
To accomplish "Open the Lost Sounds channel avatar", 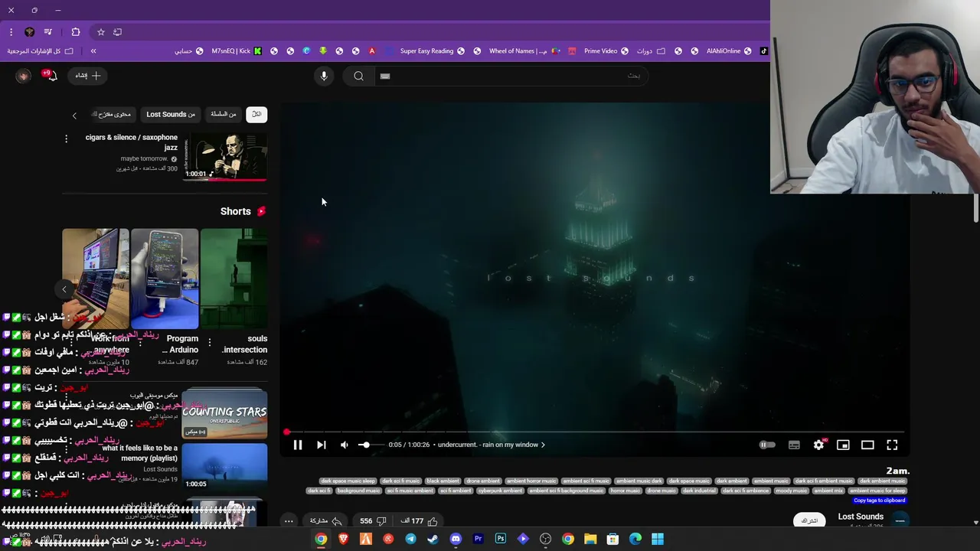I will [900, 520].
